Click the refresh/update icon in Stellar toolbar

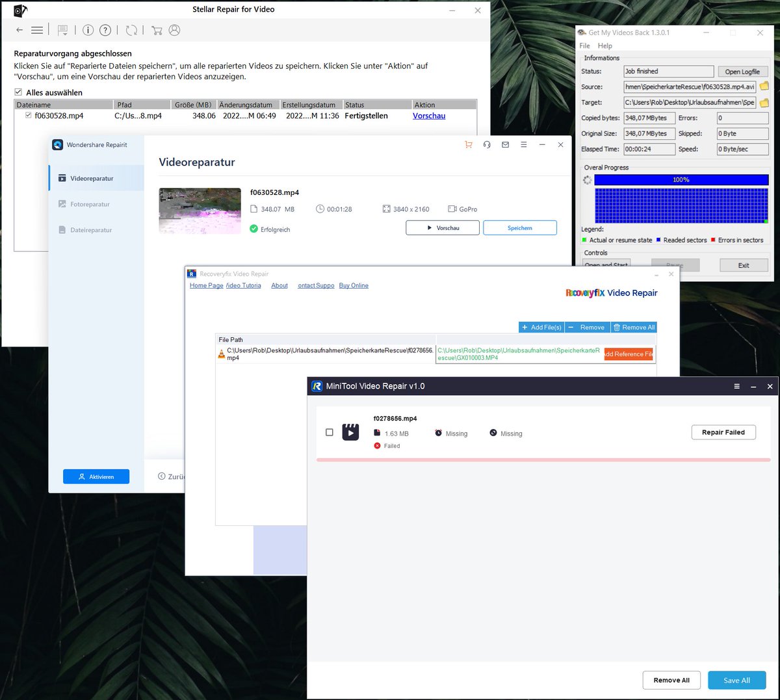tap(131, 30)
